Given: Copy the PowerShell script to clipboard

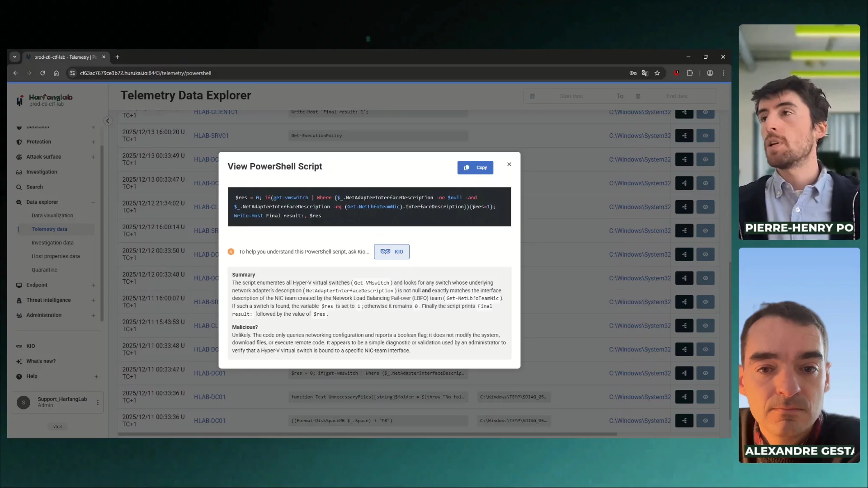Looking at the screenshot, I should click(x=475, y=168).
